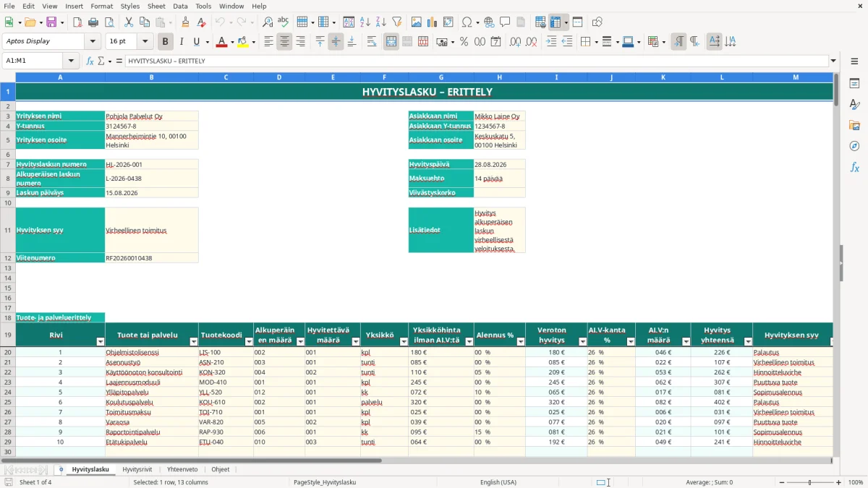Image resolution: width=868 pixels, height=488 pixels.
Task: Open the Yksikkö column filter dropdown
Action: (x=404, y=341)
